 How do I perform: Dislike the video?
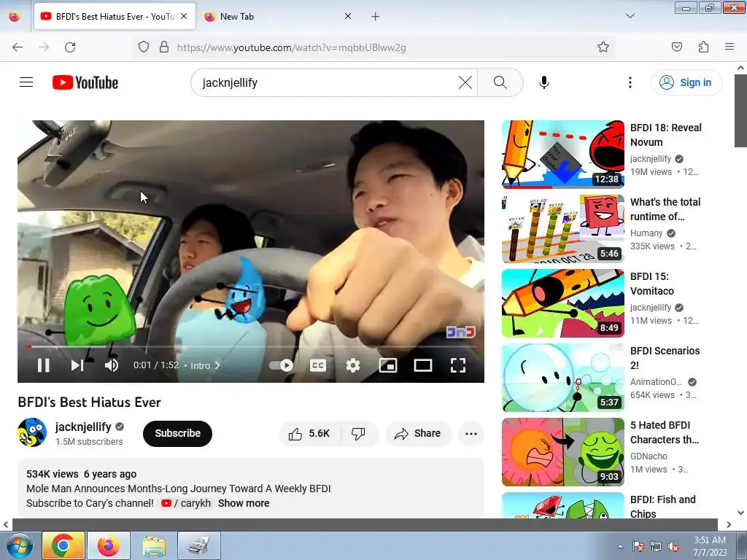tap(359, 433)
